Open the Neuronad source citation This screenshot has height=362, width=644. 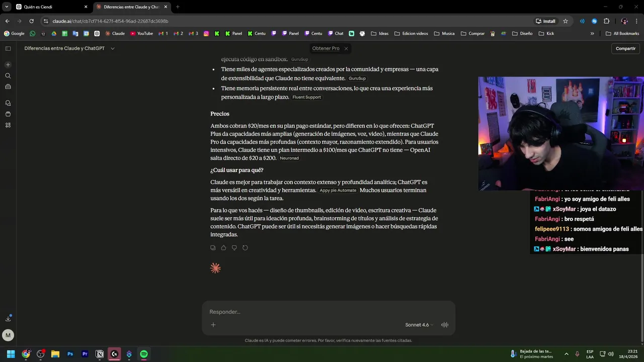pyautogui.click(x=289, y=158)
